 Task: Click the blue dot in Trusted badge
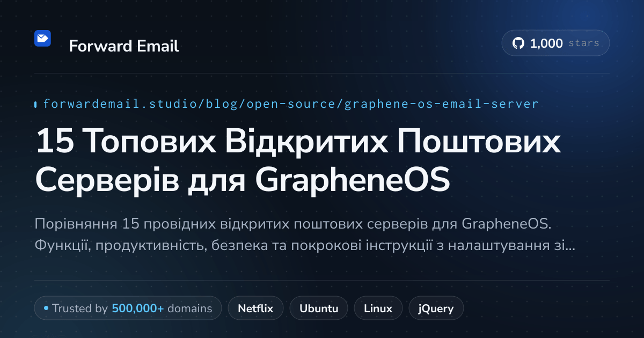coord(46,308)
